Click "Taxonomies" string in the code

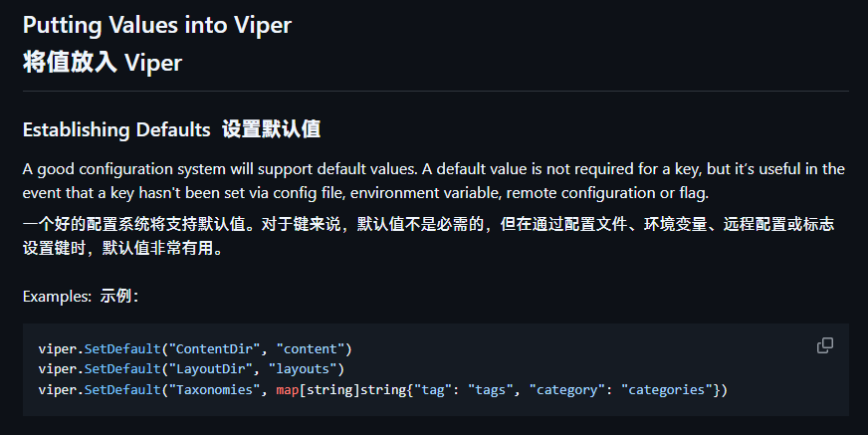pyautogui.click(x=217, y=389)
